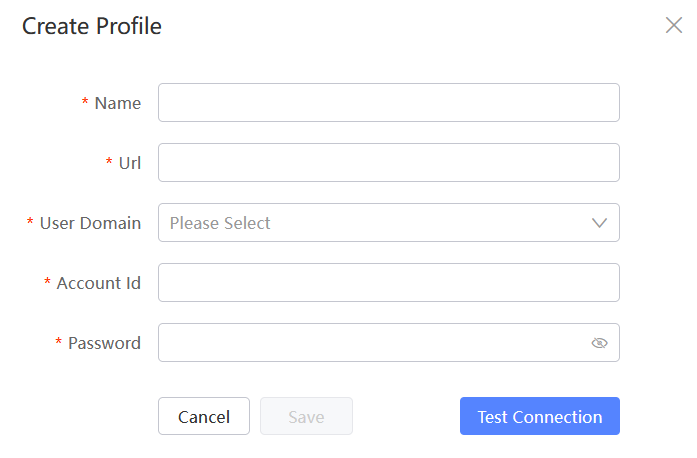Click the Name field label

pos(118,103)
